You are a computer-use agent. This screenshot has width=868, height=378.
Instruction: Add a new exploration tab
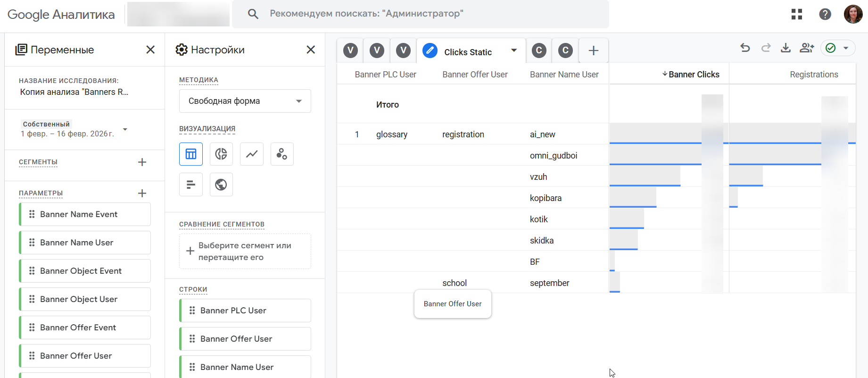pyautogui.click(x=594, y=50)
